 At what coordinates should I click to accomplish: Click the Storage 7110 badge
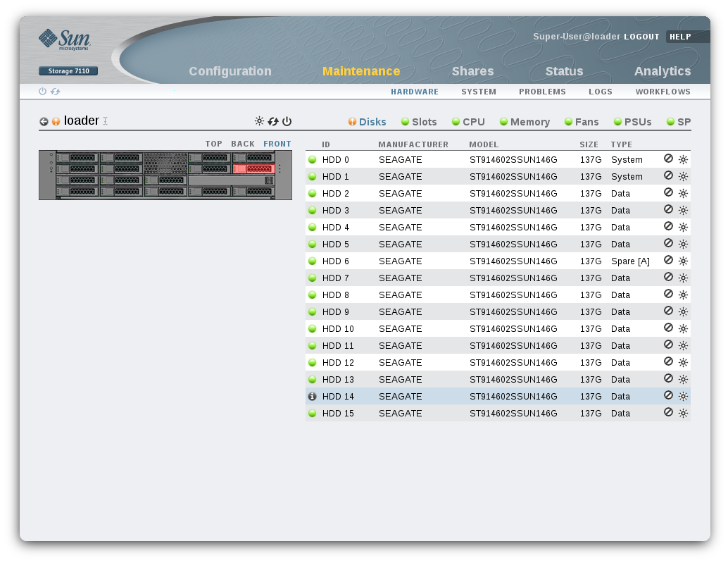point(68,70)
